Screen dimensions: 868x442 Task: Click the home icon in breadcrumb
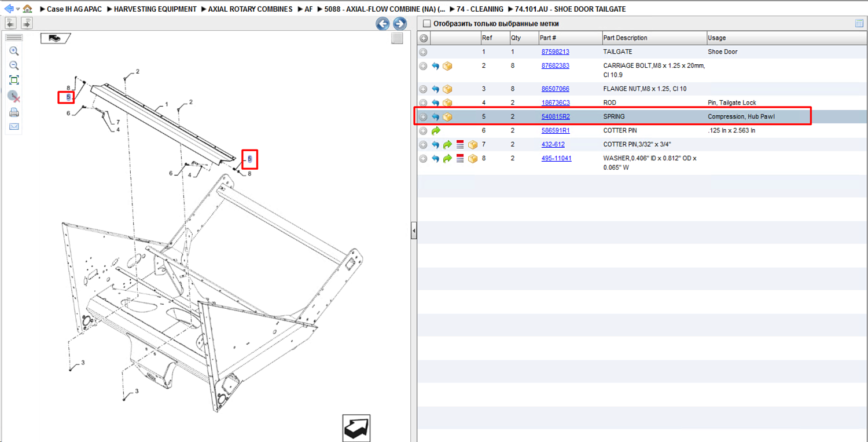click(x=27, y=9)
